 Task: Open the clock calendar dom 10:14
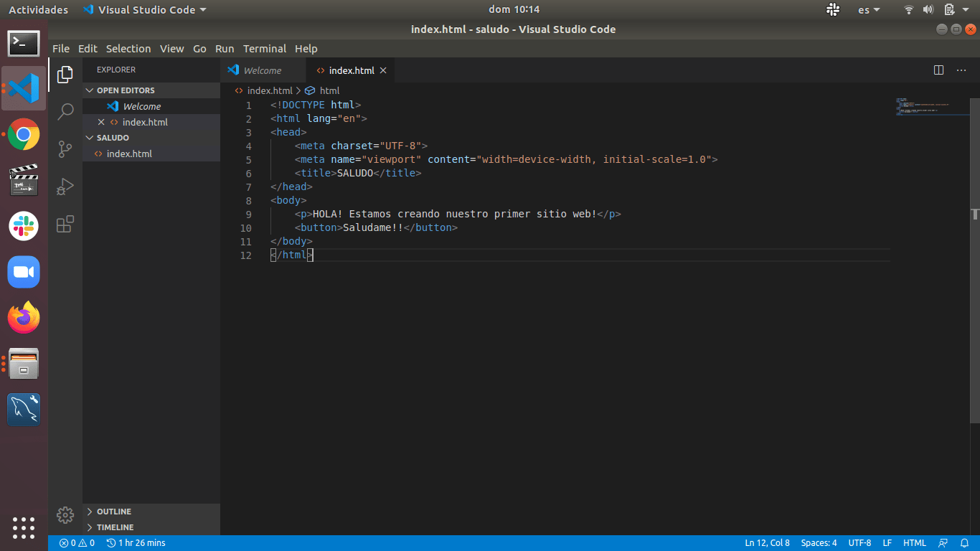pos(514,9)
